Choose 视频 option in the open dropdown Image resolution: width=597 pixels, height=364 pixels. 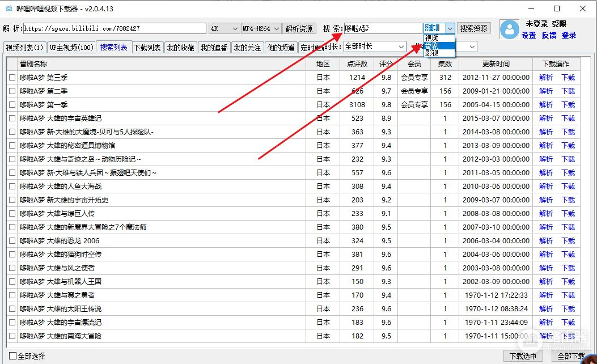pos(432,38)
